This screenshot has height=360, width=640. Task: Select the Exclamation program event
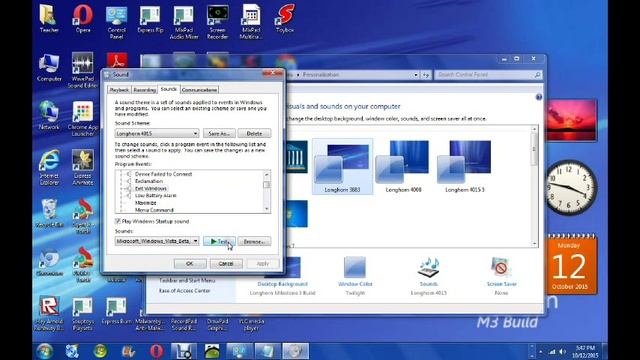point(149,181)
